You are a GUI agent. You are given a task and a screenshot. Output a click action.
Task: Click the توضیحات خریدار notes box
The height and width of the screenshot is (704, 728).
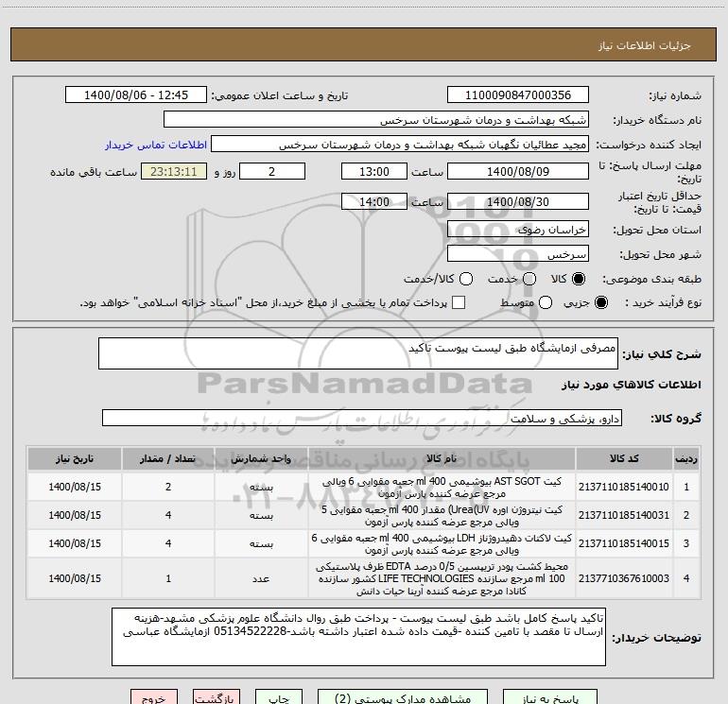[x=358, y=637]
